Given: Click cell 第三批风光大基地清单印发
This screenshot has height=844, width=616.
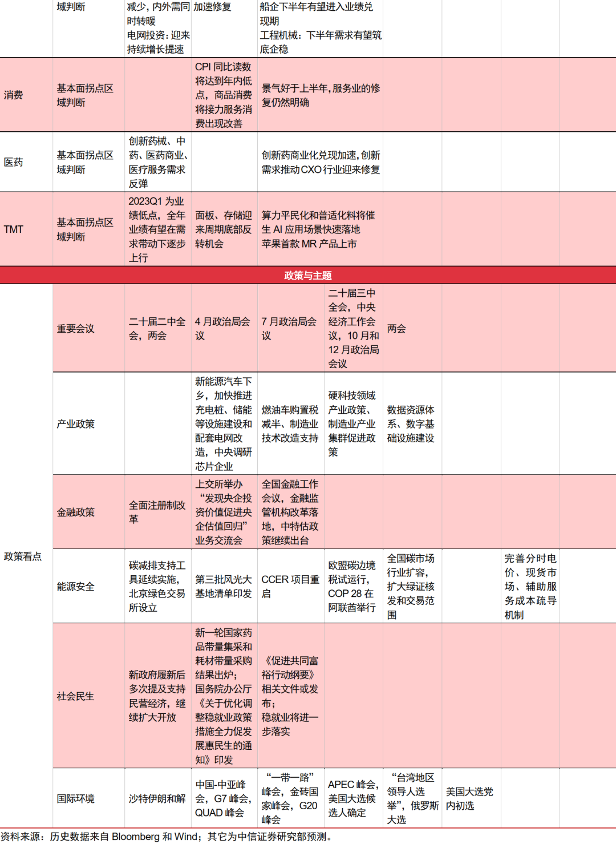Looking at the screenshot, I should tap(224, 586).
